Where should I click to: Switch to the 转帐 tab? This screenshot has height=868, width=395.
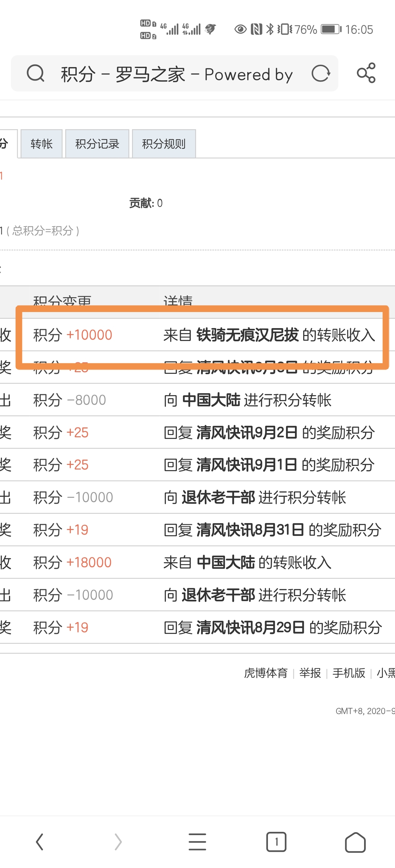[41, 144]
